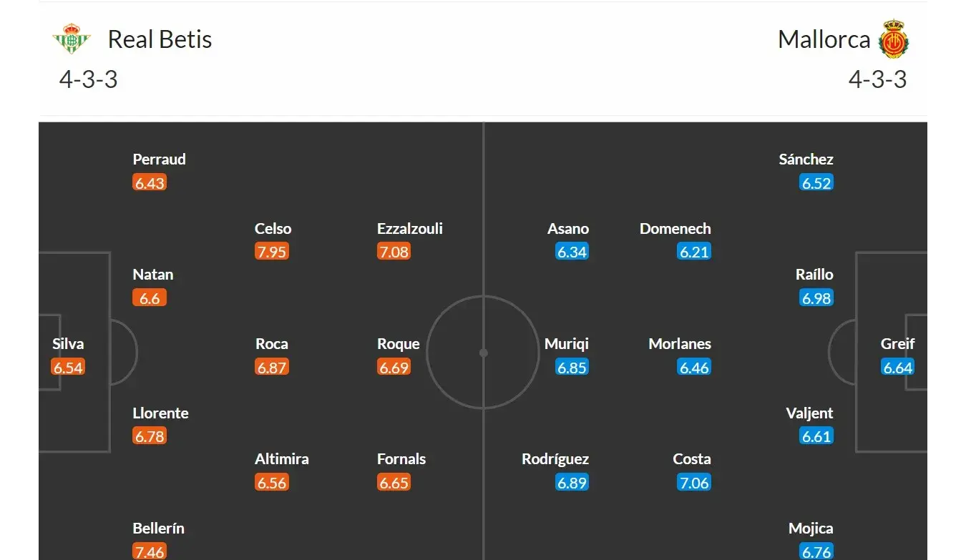This screenshot has width=966, height=560.
Task: Click Sánchez's 6.52 rating badge
Action: (816, 182)
